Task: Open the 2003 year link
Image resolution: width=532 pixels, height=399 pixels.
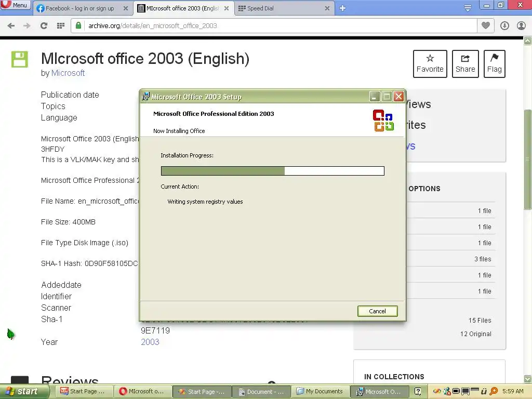Action: 150,342
